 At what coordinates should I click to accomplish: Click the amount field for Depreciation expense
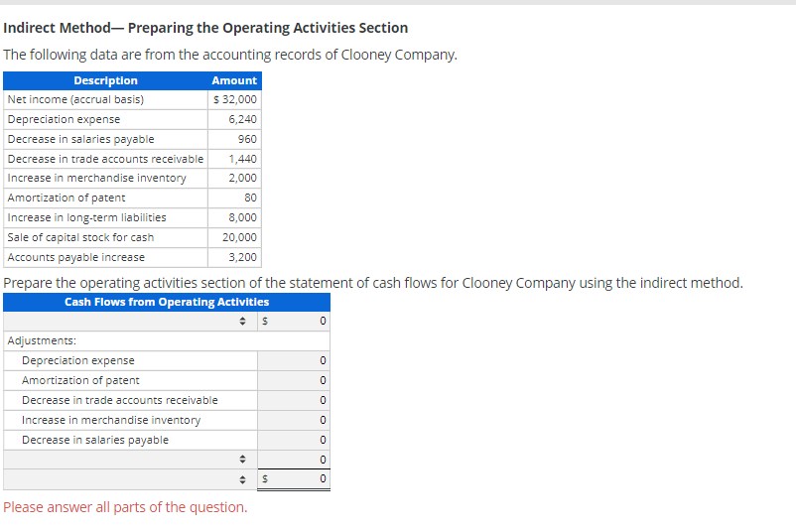click(294, 360)
